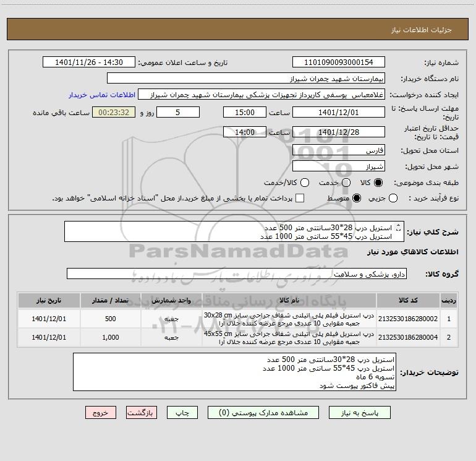Toggle the 'اسناد خزانه اسلامی' payment checkbox
The width and height of the screenshot is (476, 461).
click(x=300, y=198)
